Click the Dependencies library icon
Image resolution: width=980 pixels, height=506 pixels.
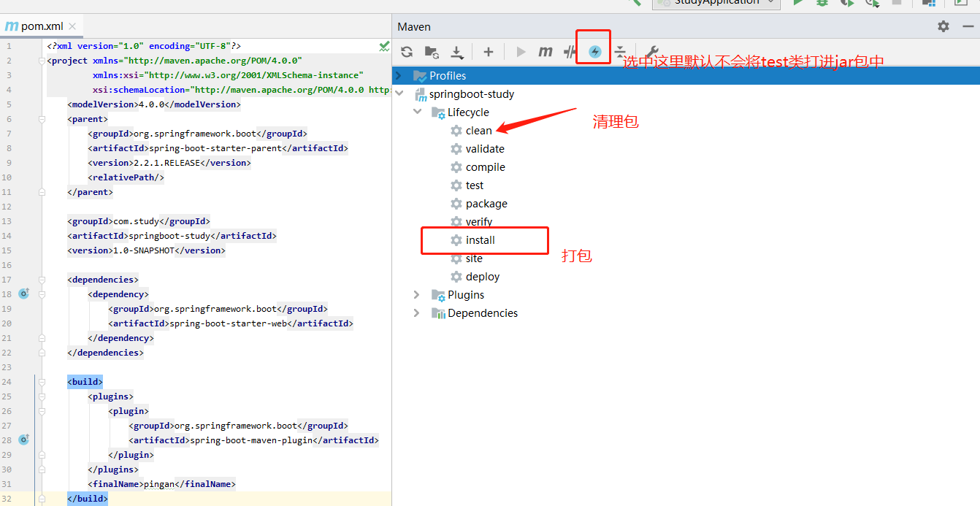(438, 313)
